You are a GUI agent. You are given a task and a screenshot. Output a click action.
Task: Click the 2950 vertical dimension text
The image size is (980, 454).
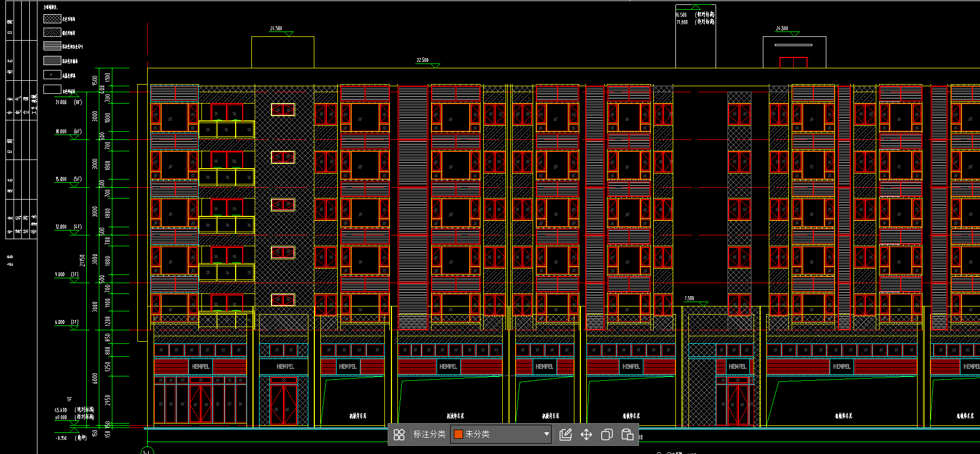[x=108, y=400]
